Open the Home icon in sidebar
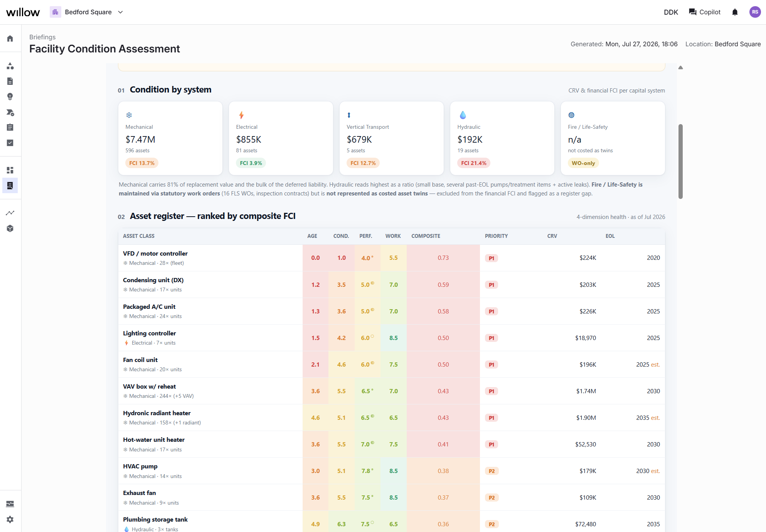The width and height of the screenshot is (766, 532). point(10,39)
